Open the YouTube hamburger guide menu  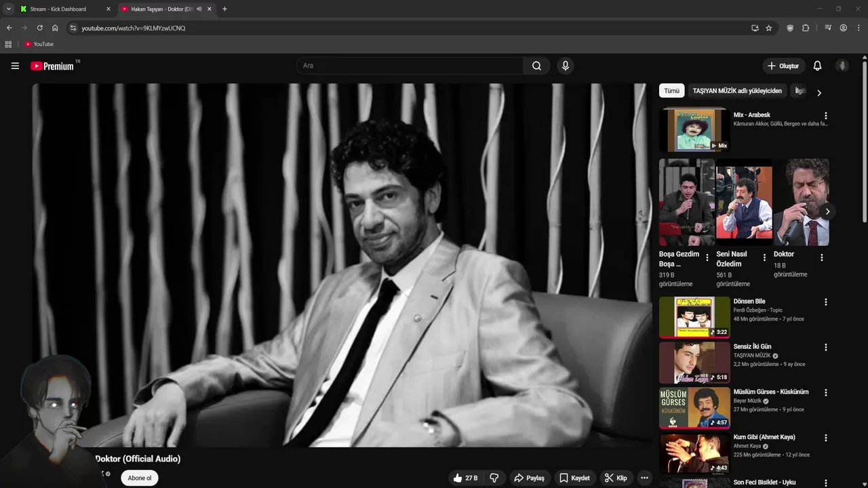15,66
